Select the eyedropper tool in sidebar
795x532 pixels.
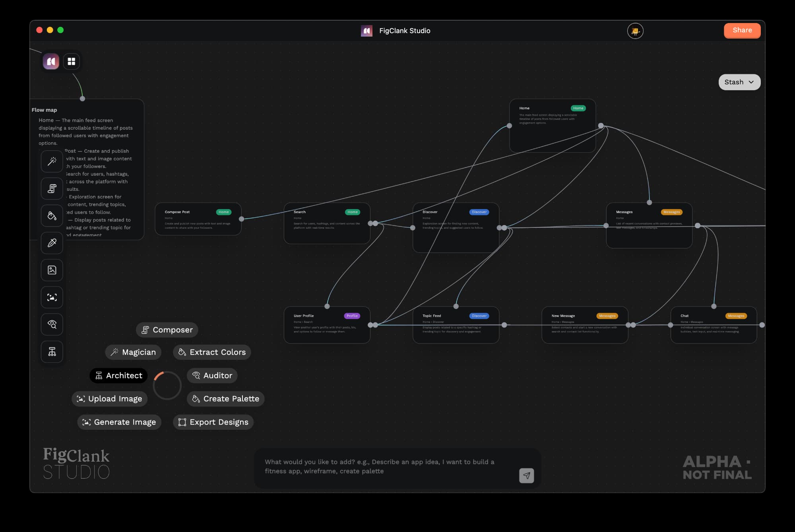click(52, 243)
